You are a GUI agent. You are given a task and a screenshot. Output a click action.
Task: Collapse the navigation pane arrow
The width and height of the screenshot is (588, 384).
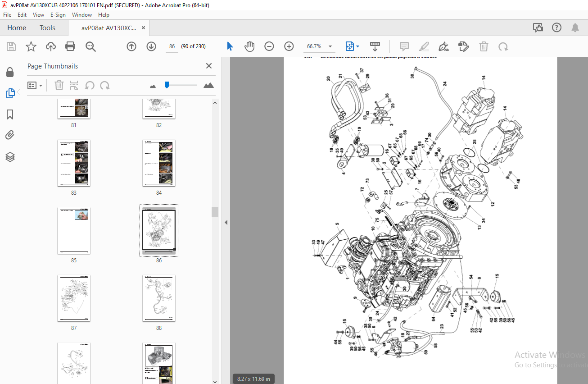(226, 222)
